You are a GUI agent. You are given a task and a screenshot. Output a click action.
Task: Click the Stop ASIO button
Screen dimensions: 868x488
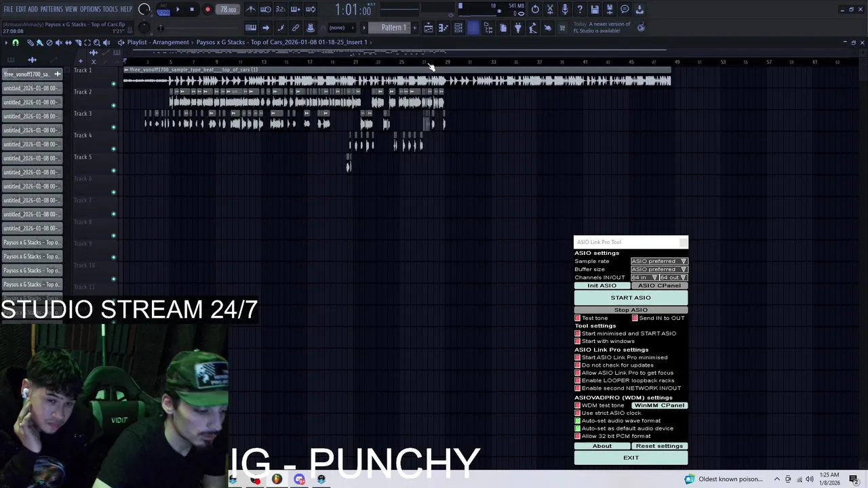pos(631,310)
